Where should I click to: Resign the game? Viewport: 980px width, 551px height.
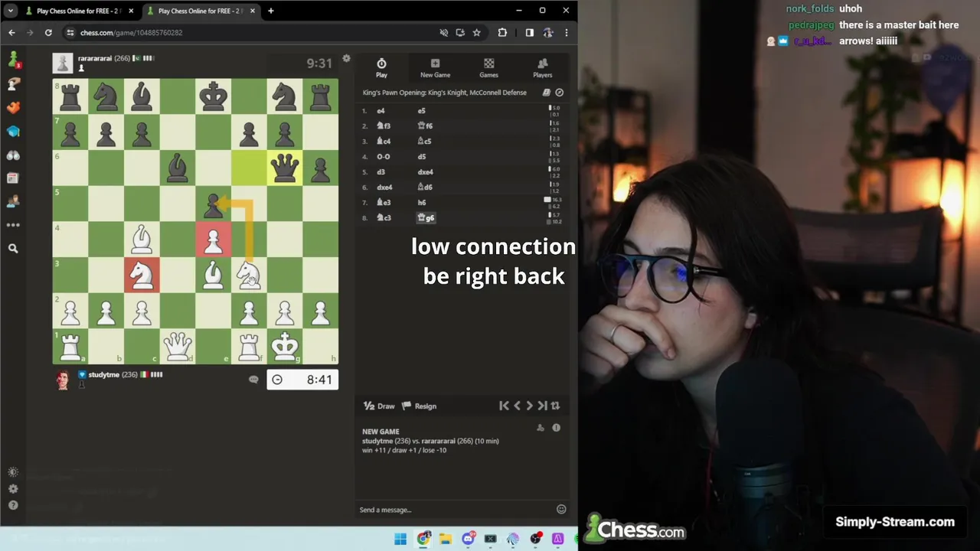coord(420,406)
